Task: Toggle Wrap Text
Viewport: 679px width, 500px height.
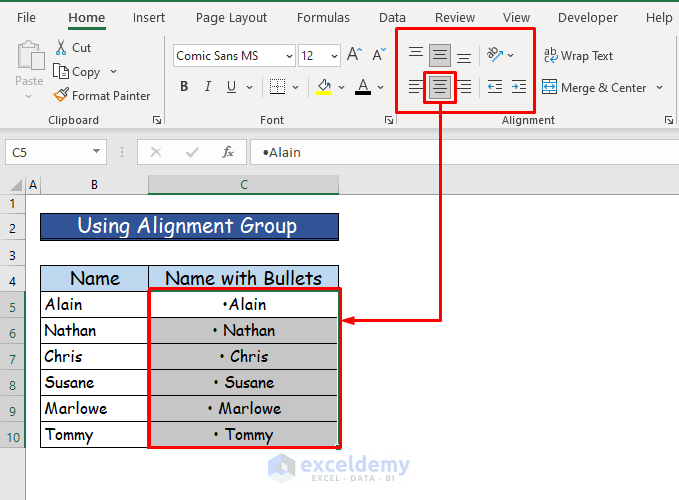Action: pyautogui.click(x=579, y=55)
